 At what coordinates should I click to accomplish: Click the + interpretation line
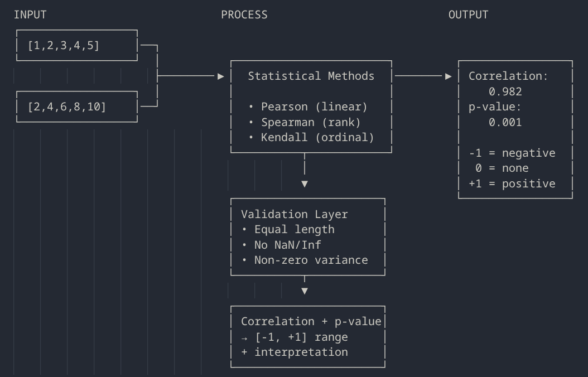pyautogui.click(x=295, y=352)
